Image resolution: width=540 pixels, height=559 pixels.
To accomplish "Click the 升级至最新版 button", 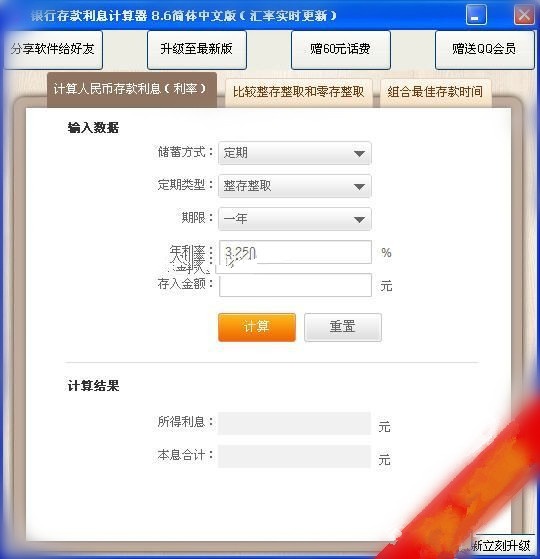I will click(197, 49).
